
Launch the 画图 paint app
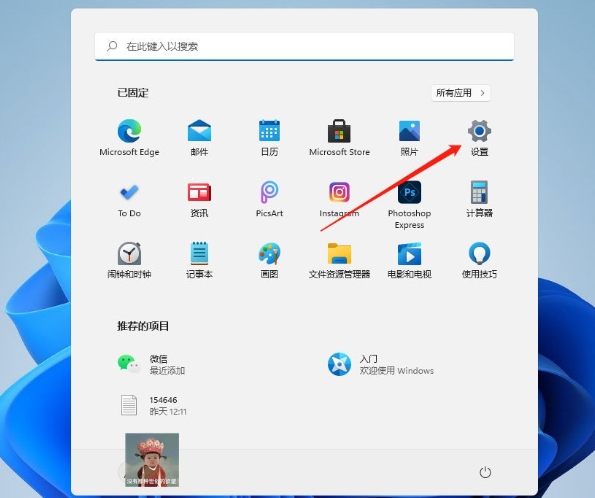(x=269, y=260)
